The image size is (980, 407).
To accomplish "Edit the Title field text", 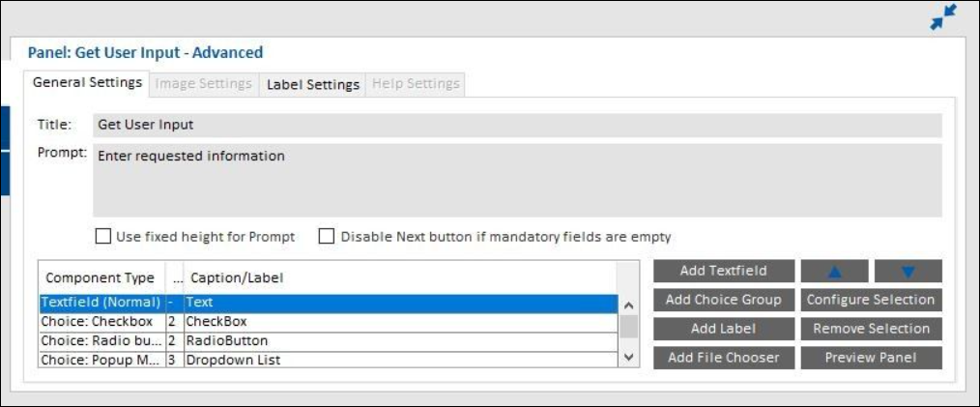I will point(517,126).
